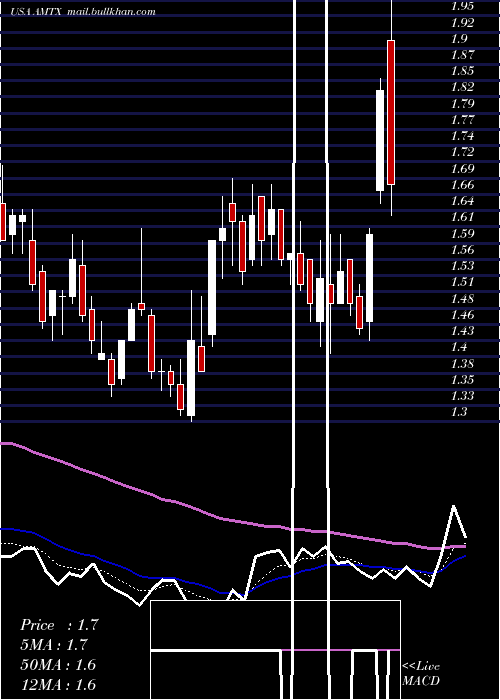Select the 1.3 price axis label

459,412
